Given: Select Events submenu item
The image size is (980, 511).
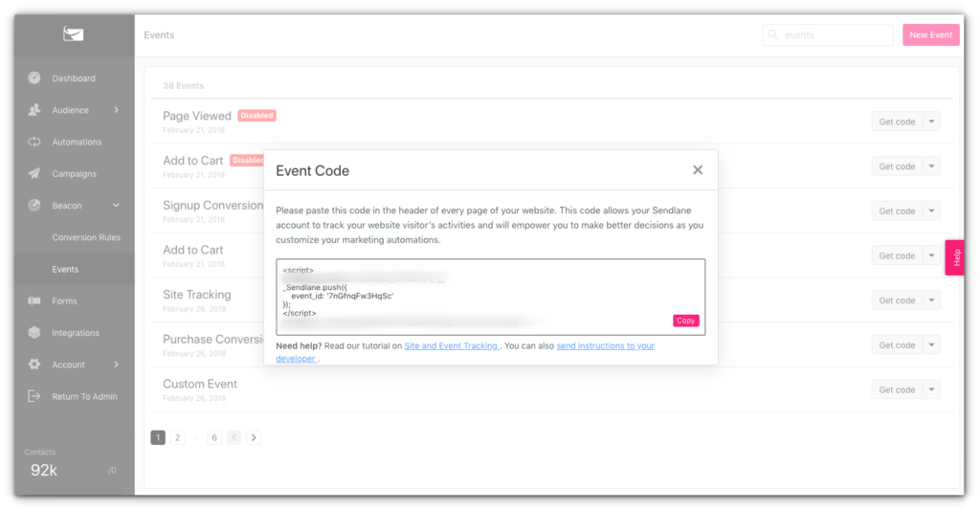Looking at the screenshot, I should (66, 269).
